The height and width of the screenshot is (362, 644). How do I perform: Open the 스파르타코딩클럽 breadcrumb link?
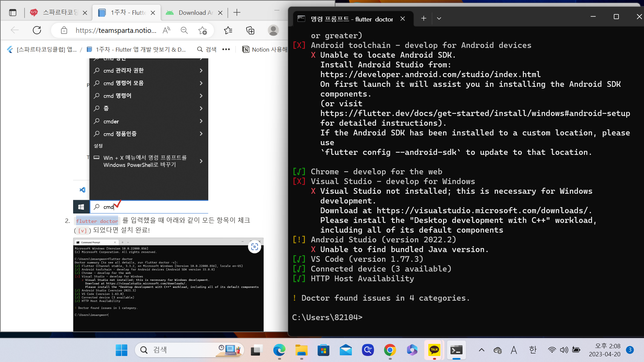point(42,50)
